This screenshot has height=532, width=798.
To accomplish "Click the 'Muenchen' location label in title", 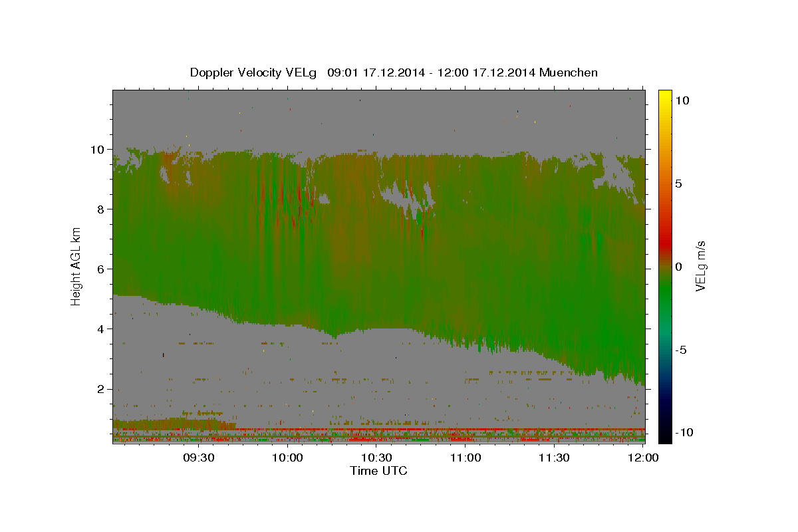I will (569, 72).
